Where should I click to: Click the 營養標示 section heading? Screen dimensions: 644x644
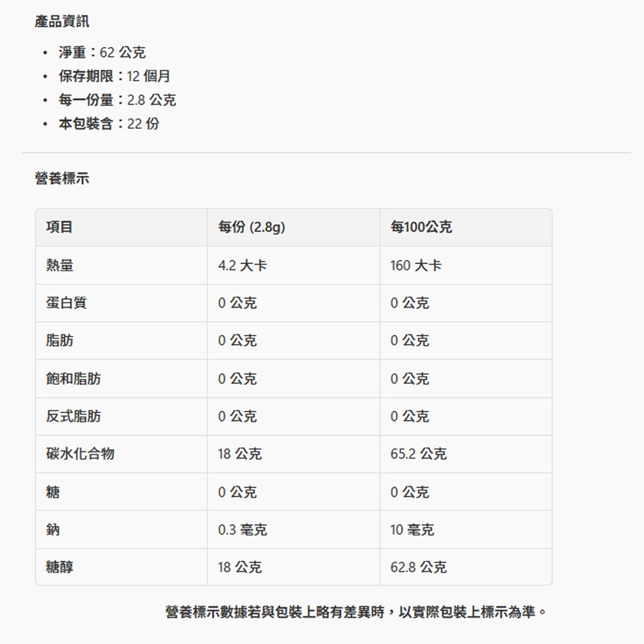[62, 179]
